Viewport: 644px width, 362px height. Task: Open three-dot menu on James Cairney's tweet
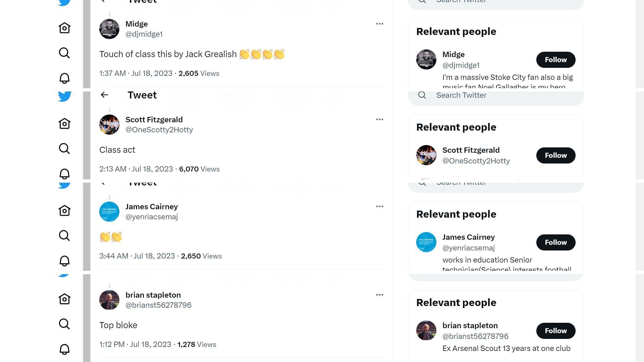[379, 206]
